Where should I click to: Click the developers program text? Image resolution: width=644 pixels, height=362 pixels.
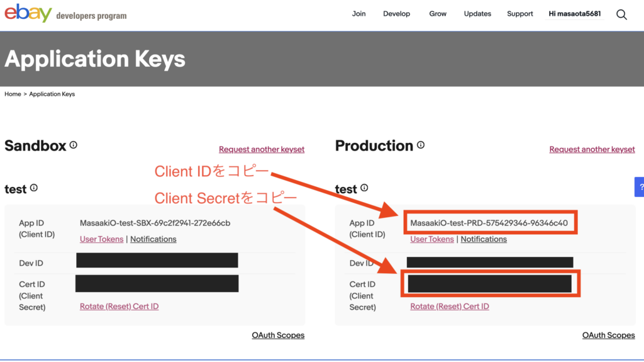click(91, 16)
